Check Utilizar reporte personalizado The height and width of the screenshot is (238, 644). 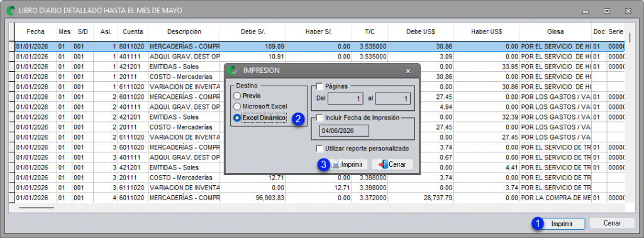[x=319, y=149]
